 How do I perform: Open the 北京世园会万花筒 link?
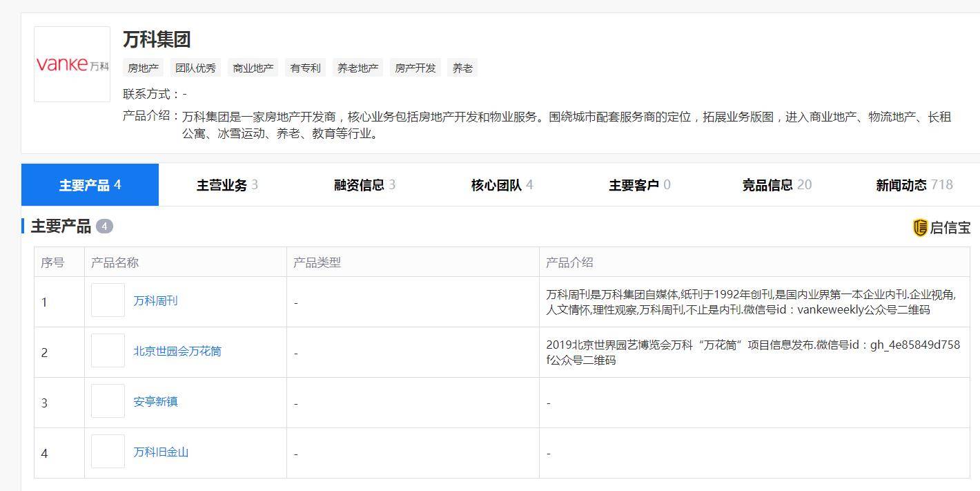click(177, 352)
